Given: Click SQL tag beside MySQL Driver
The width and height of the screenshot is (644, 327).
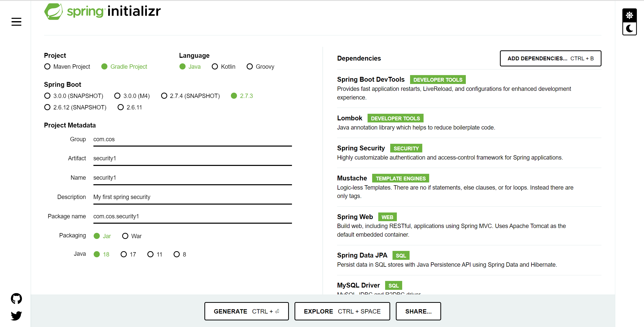Looking at the screenshot, I should (x=393, y=286).
